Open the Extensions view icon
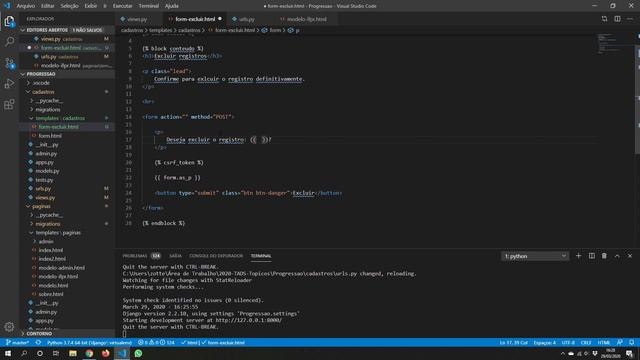This screenshot has height=360, width=640. [x=9, y=104]
